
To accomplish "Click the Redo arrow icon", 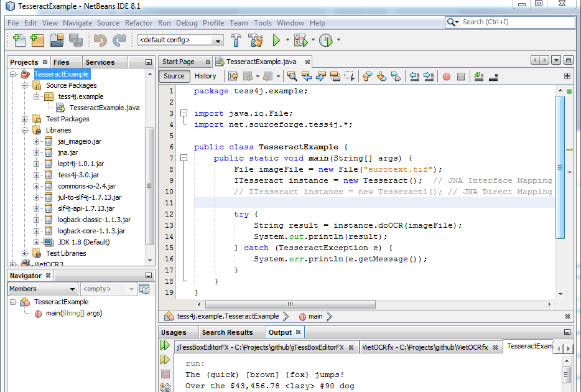I will [119, 40].
